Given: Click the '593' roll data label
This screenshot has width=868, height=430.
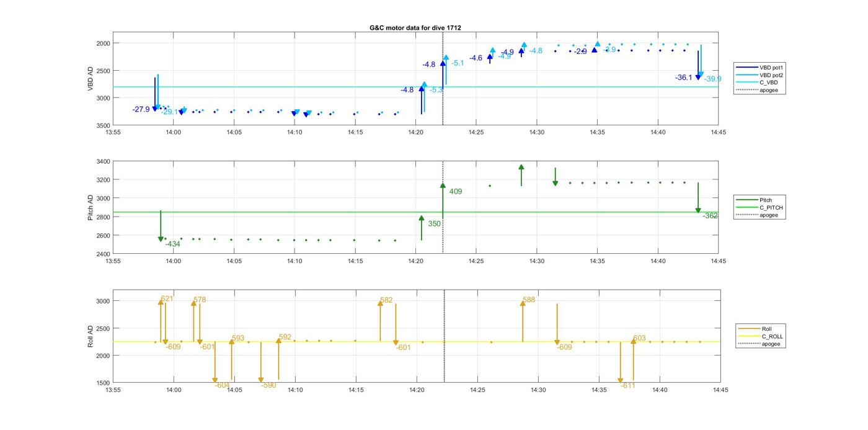Looking at the screenshot, I should (x=238, y=339).
